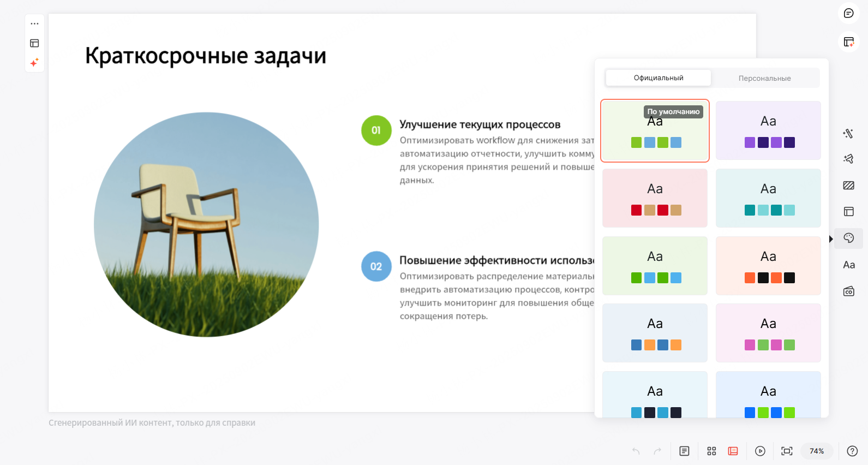Toggle the grid overview view

(x=711, y=451)
